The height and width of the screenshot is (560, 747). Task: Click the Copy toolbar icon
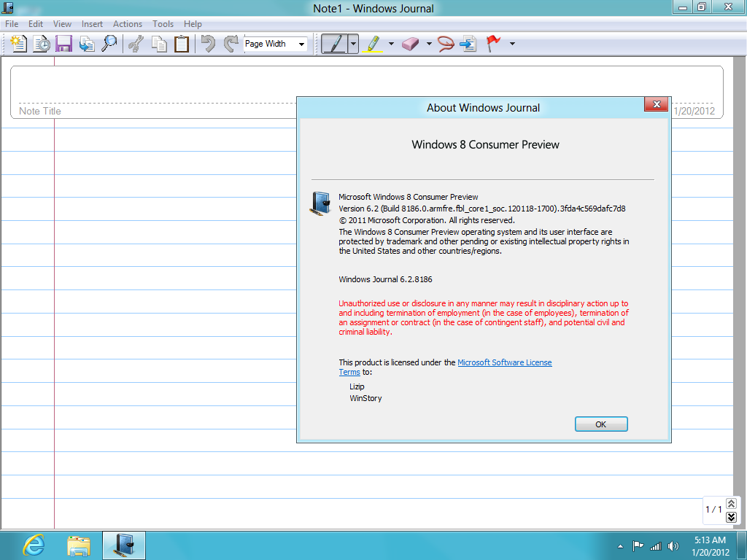159,44
